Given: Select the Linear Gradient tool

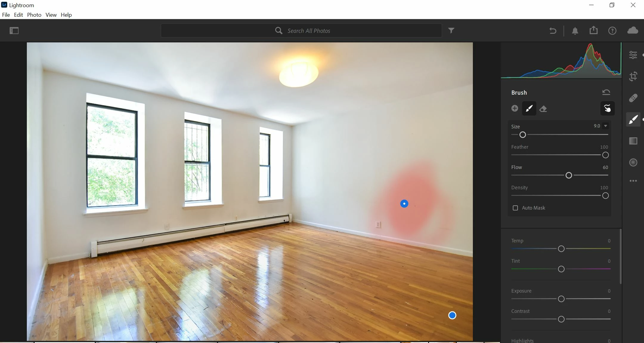Looking at the screenshot, I should coord(633,141).
